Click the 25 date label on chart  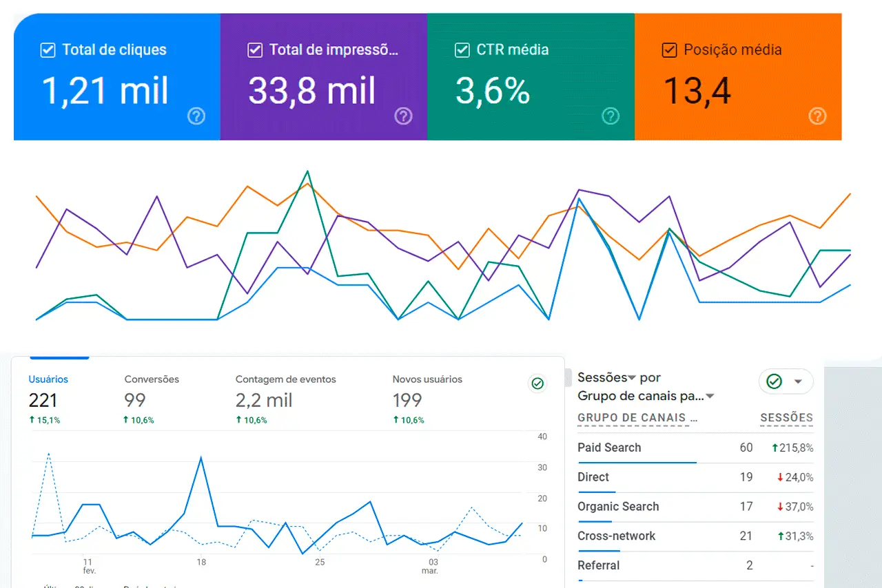tap(320, 563)
